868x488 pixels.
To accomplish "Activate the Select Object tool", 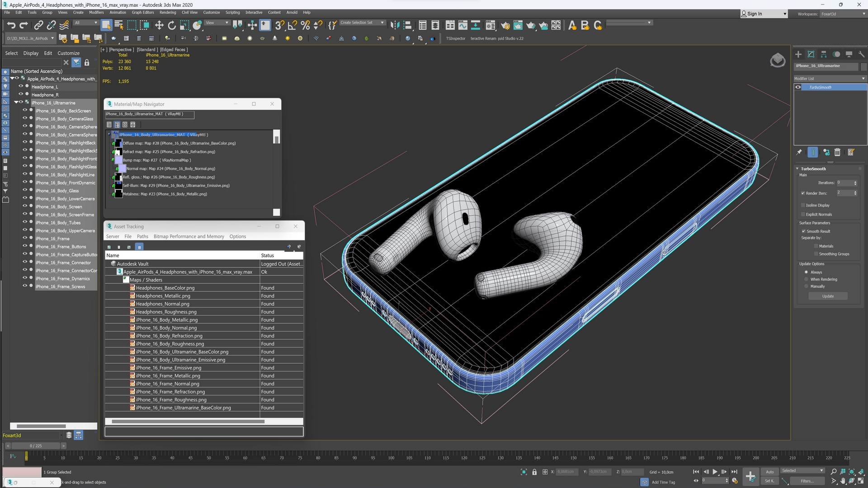I will pos(106,25).
